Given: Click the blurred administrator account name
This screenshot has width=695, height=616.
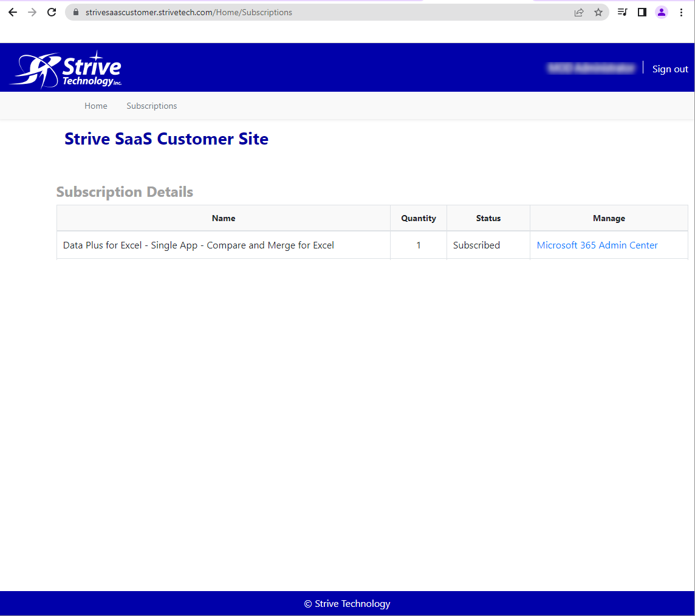Looking at the screenshot, I should coord(591,68).
